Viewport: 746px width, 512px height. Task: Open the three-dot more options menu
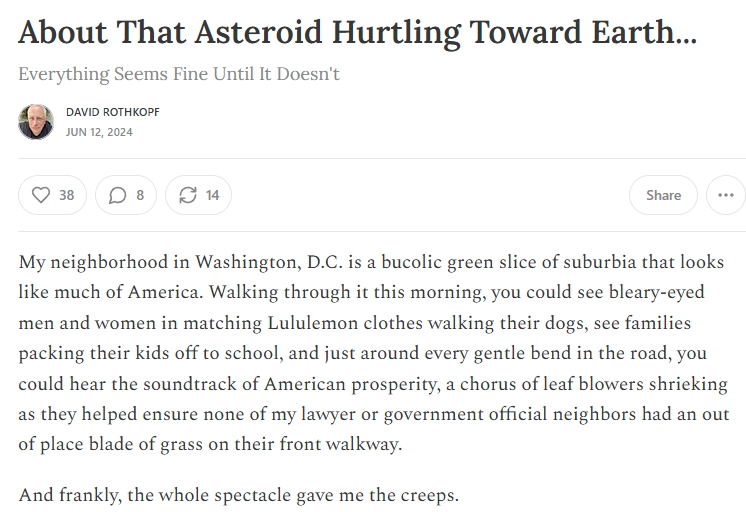click(726, 195)
